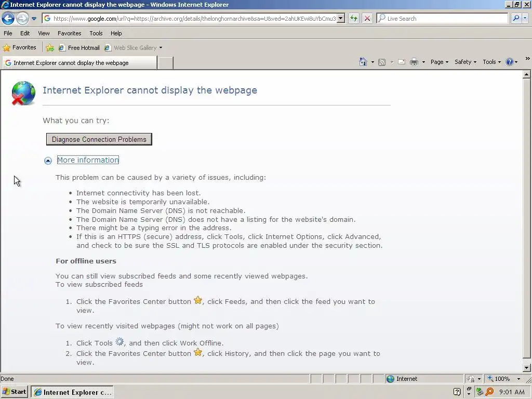Open the File menu
The width and height of the screenshot is (532, 399).
point(8,33)
